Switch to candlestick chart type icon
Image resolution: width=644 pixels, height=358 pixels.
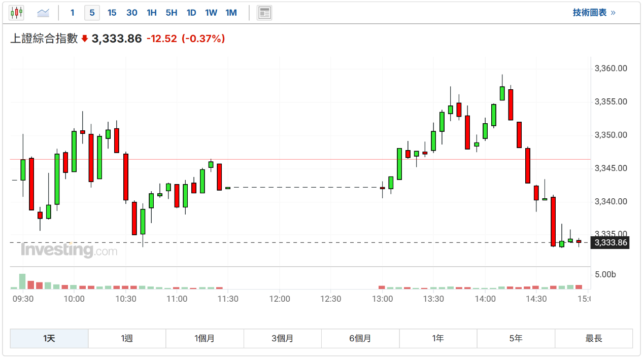point(17,13)
